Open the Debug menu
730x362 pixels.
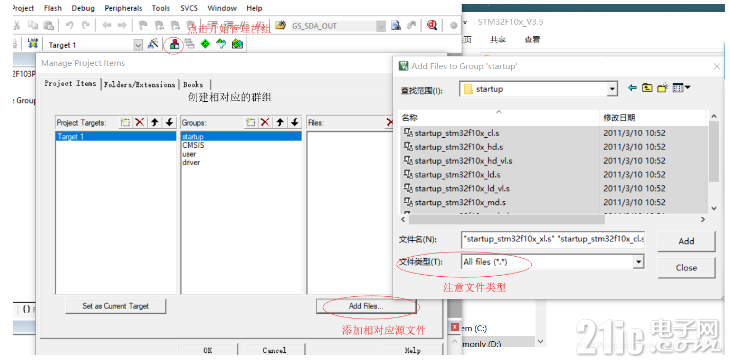[83, 8]
